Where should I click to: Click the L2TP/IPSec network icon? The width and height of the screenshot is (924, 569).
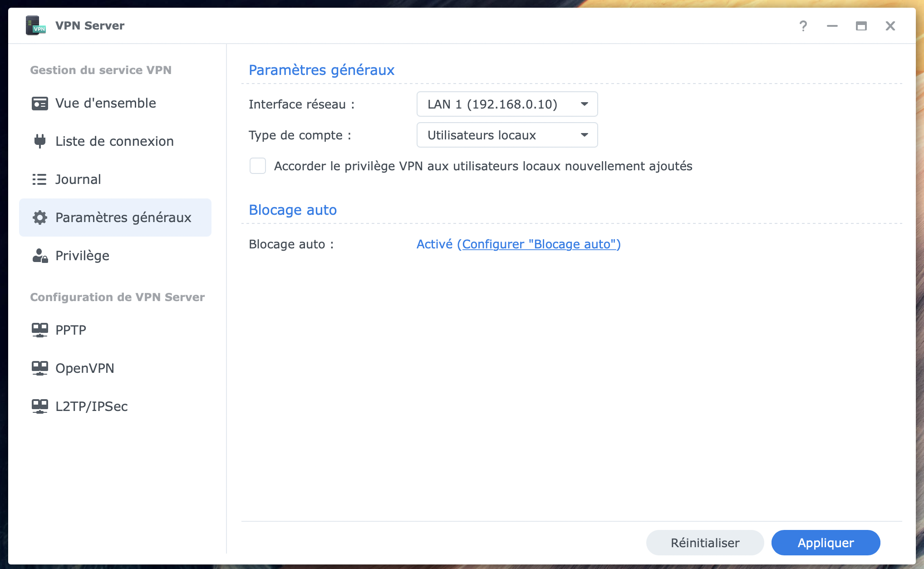tap(39, 406)
